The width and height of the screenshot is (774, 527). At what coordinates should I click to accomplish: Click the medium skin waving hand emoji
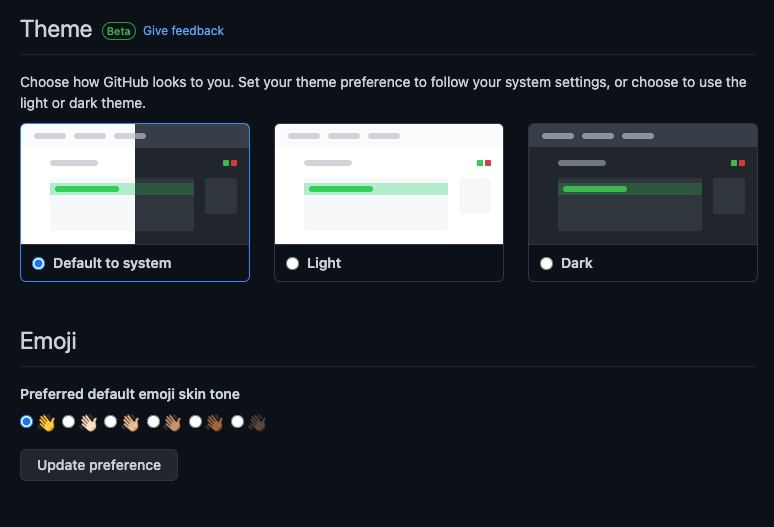pos(173,423)
